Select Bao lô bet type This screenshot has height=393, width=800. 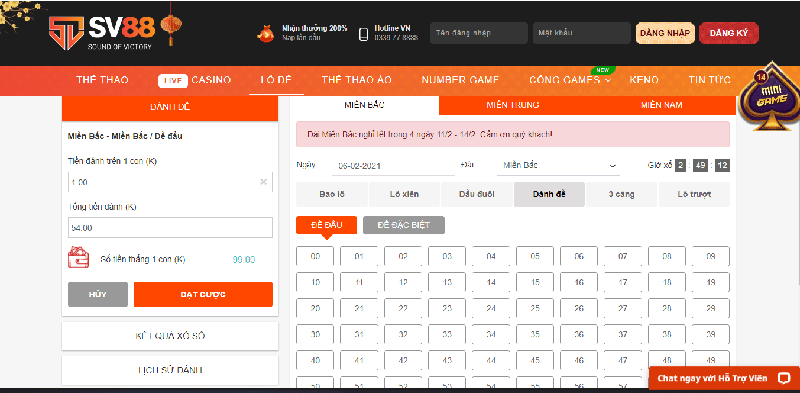point(332,194)
